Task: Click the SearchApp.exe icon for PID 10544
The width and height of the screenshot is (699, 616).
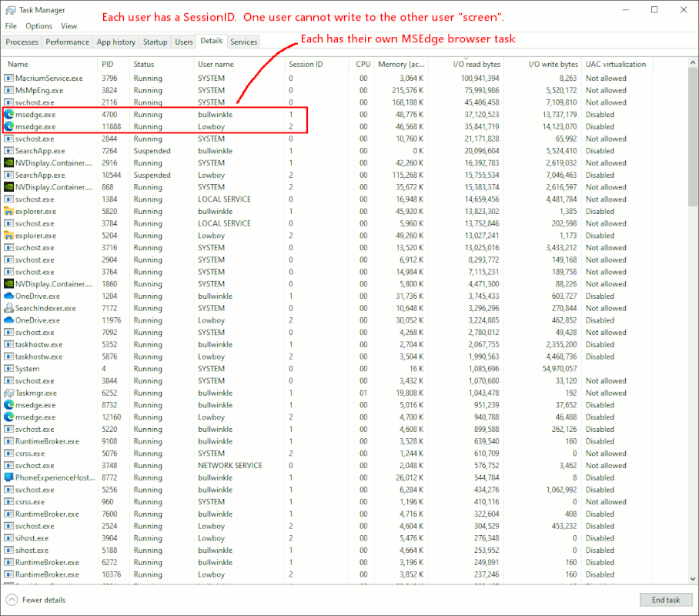Action: coord(8,175)
